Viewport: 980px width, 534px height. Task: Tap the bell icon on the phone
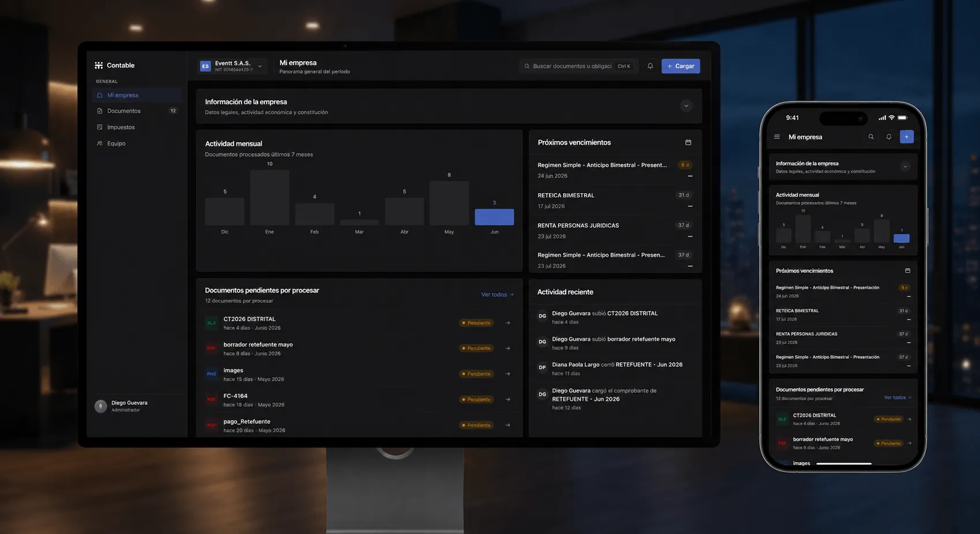click(x=889, y=137)
